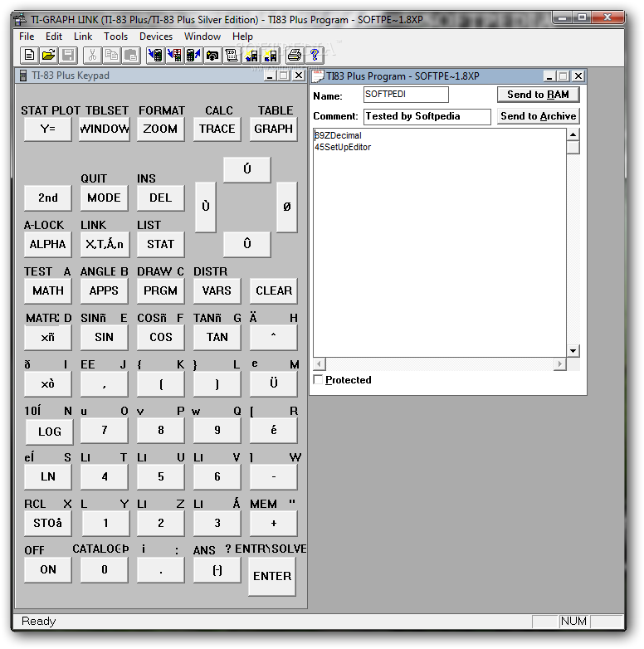Click the horizontal scrollbar right arrow
The image size is (644, 649).
tap(559, 364)
